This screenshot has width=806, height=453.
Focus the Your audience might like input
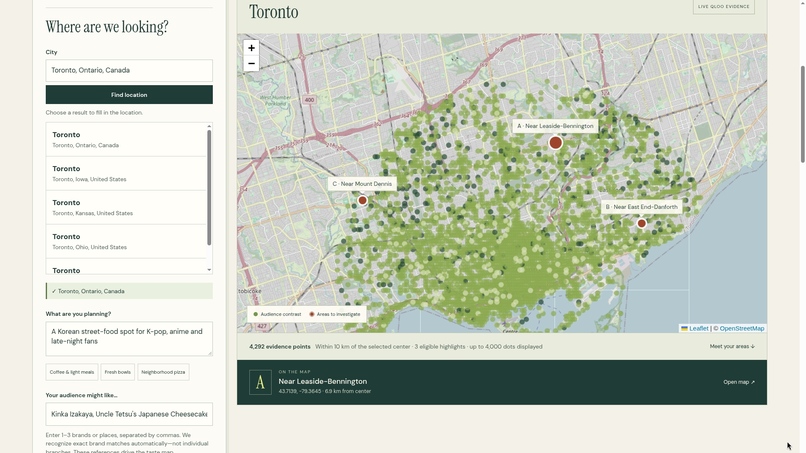129,414
